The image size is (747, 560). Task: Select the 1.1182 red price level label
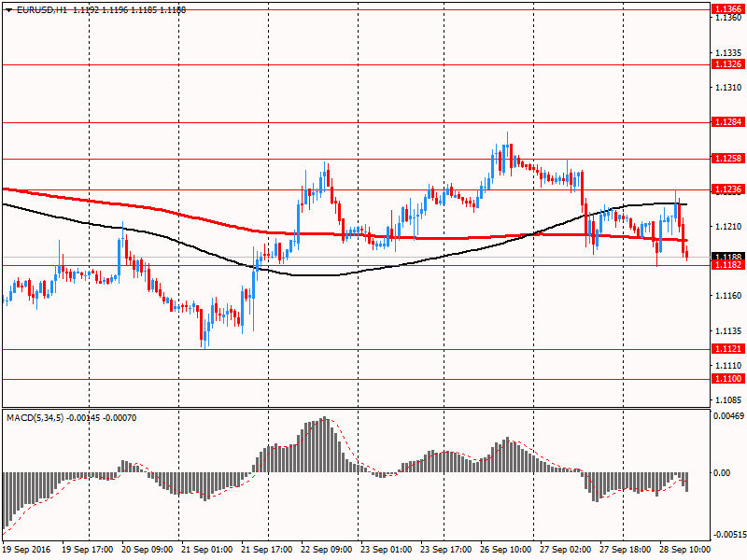point(727,265)
